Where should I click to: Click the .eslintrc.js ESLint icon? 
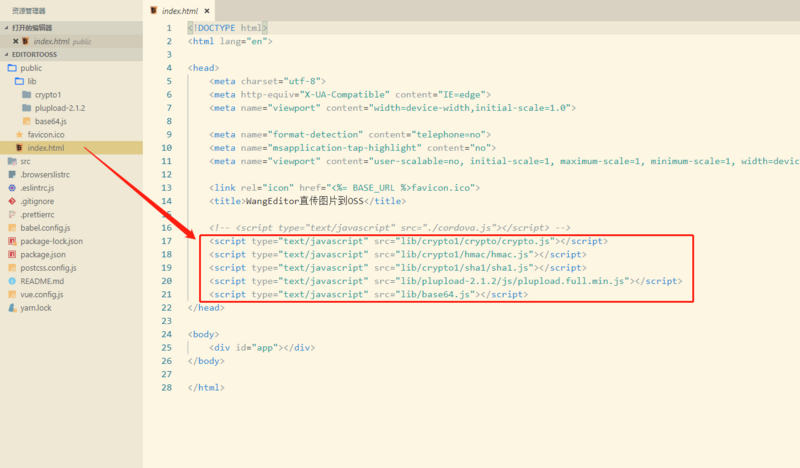[x=12, y=188]
